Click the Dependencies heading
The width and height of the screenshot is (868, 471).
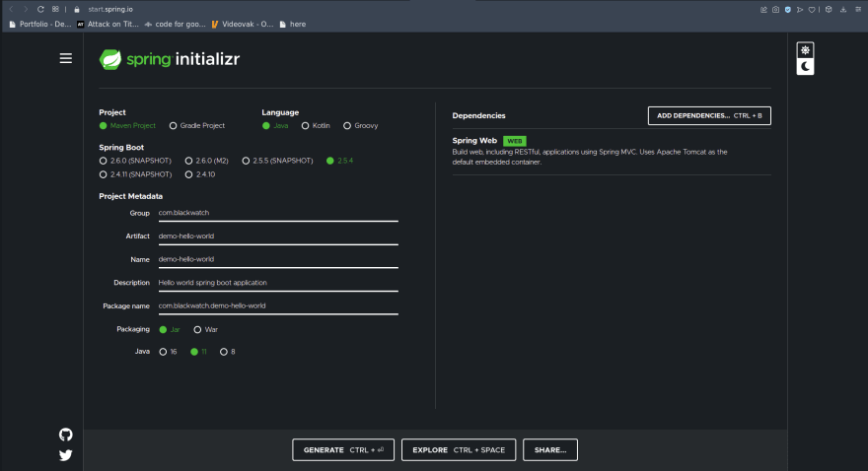(x=478, y=115)
